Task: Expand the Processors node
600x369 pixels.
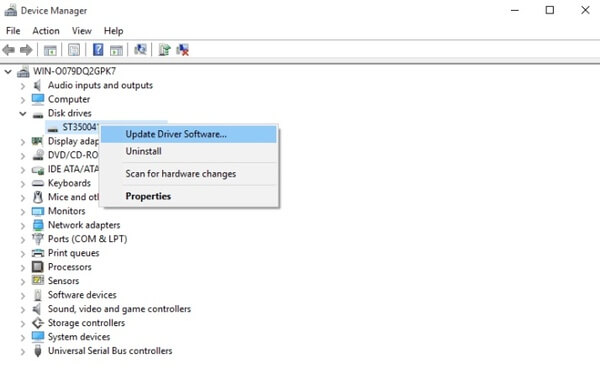Action: coord(23,268)
